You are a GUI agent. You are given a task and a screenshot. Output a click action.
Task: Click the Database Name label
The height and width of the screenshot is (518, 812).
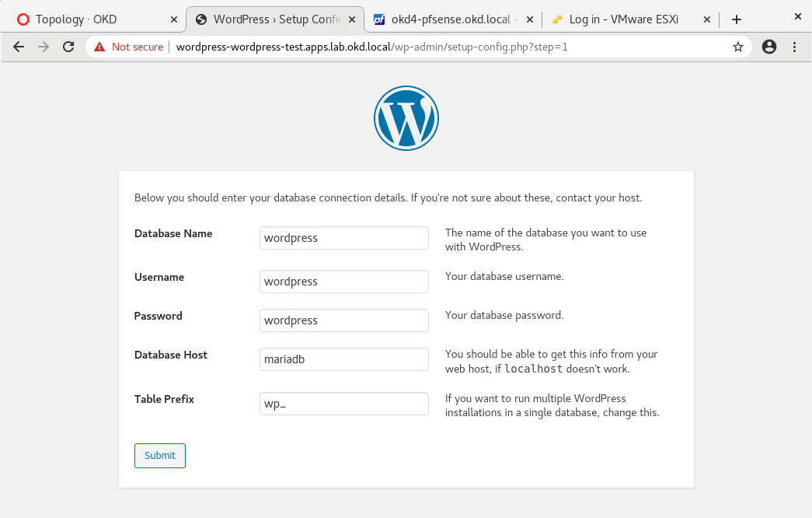173,234
